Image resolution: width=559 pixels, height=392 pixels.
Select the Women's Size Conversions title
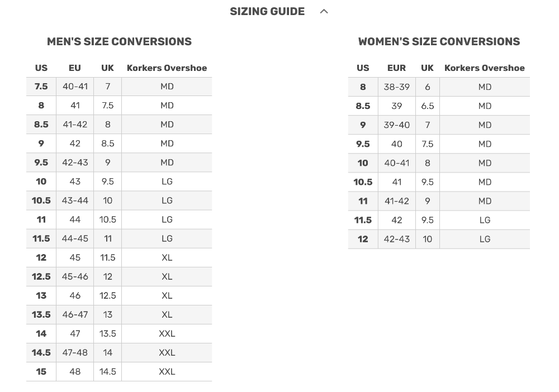pyautogui.click(x=439, y=42)
